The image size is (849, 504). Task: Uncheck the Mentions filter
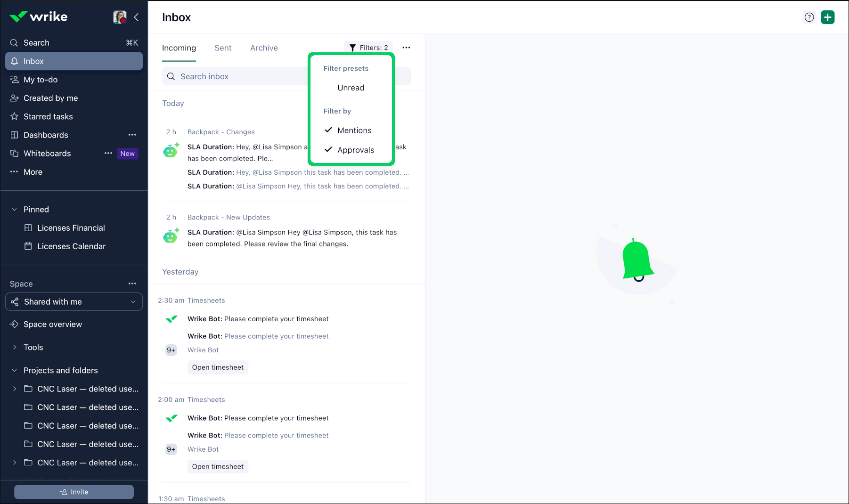tap(351, 130)
